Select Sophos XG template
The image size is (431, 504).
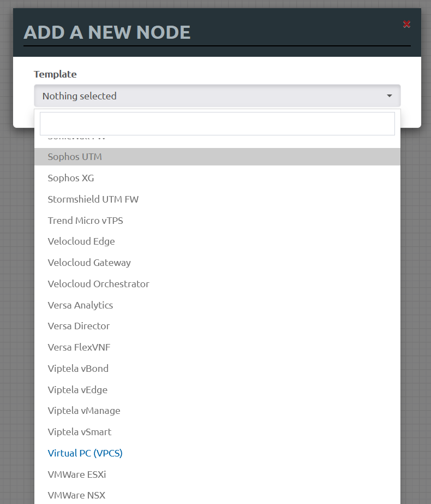click(217, 178)
